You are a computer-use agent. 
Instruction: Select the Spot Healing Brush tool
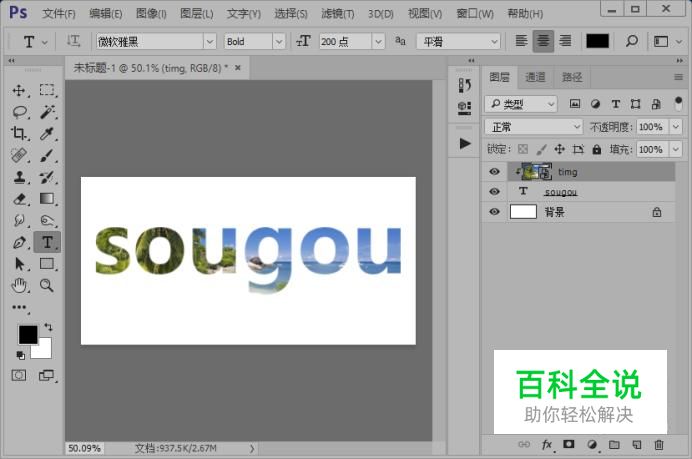pyautogui.click(x=19, y=155)
